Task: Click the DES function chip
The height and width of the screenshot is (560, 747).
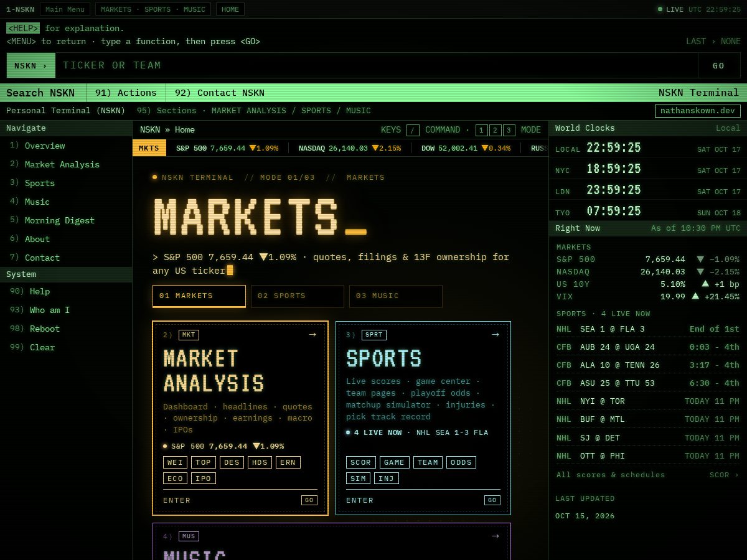Action: tap(232, 462)
